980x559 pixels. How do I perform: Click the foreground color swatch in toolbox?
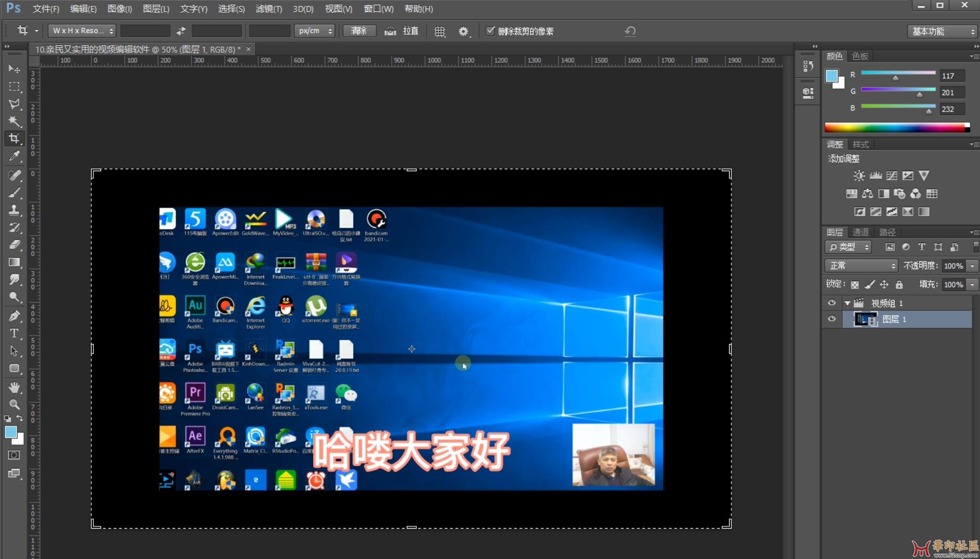click(x=11, y=432)
